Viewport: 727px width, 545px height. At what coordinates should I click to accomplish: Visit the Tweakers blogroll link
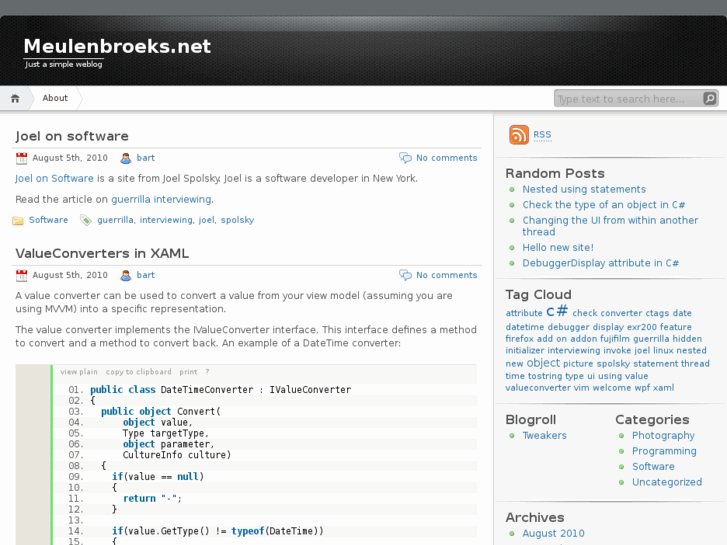point(544,436)
